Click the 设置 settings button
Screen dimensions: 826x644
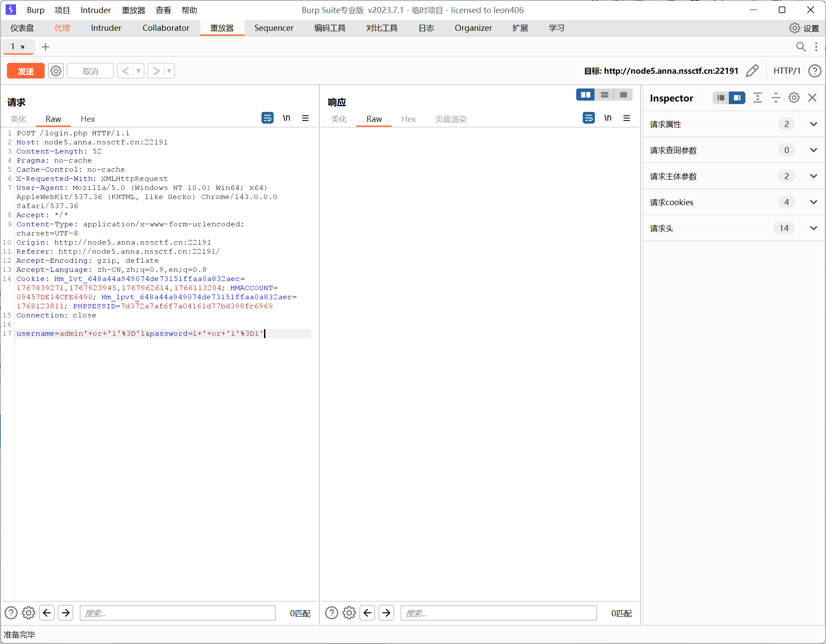[x=804, y=28]
